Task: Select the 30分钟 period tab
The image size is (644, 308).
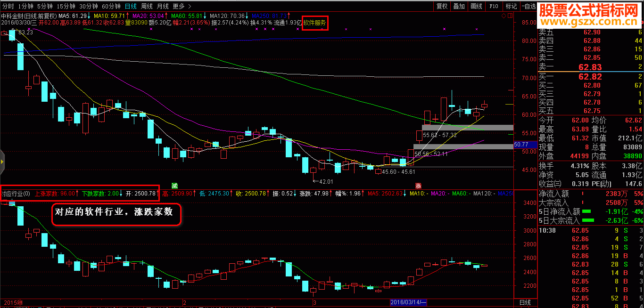Action: click(x=89, y=7)
